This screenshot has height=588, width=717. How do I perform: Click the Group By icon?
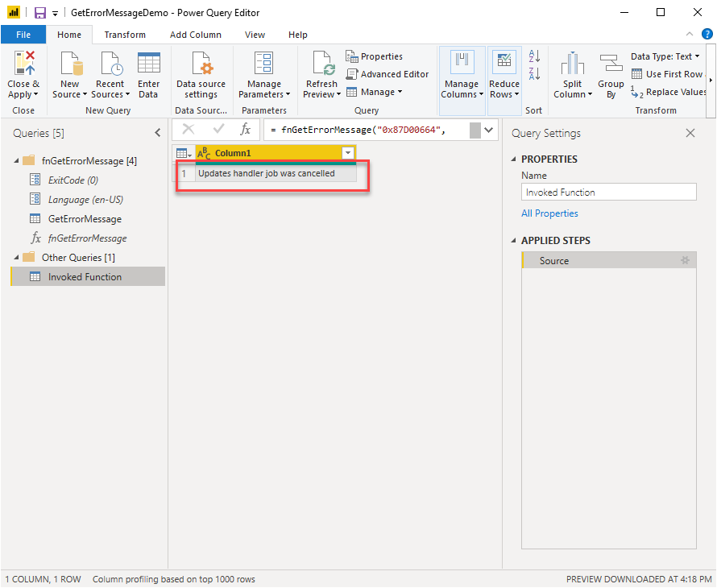coord(611,63)
